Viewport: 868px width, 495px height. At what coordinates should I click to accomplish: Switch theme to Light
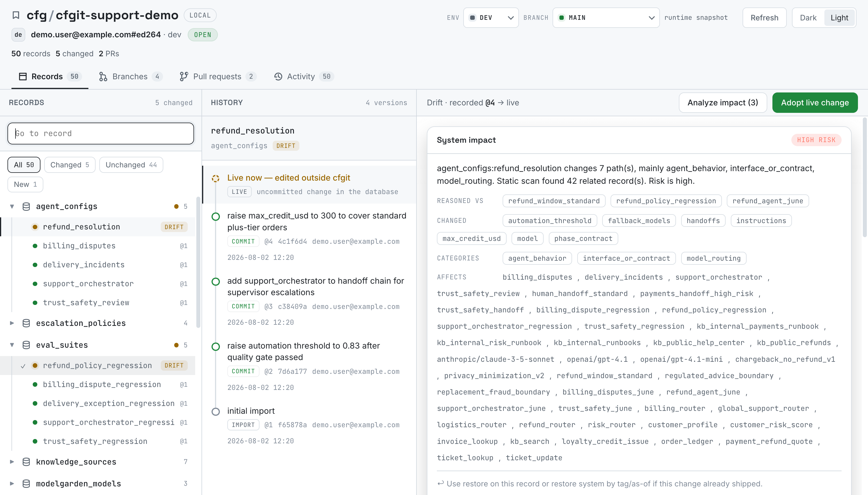coord(839,18)
